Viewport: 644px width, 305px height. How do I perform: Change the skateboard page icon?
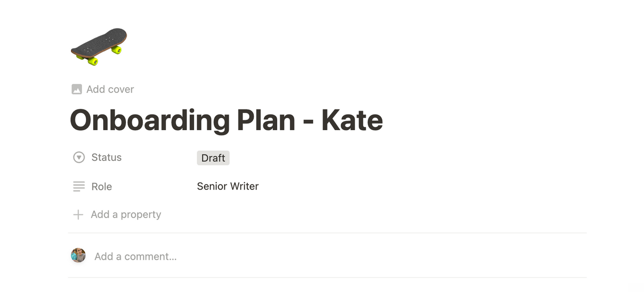(x=99, y=46)
